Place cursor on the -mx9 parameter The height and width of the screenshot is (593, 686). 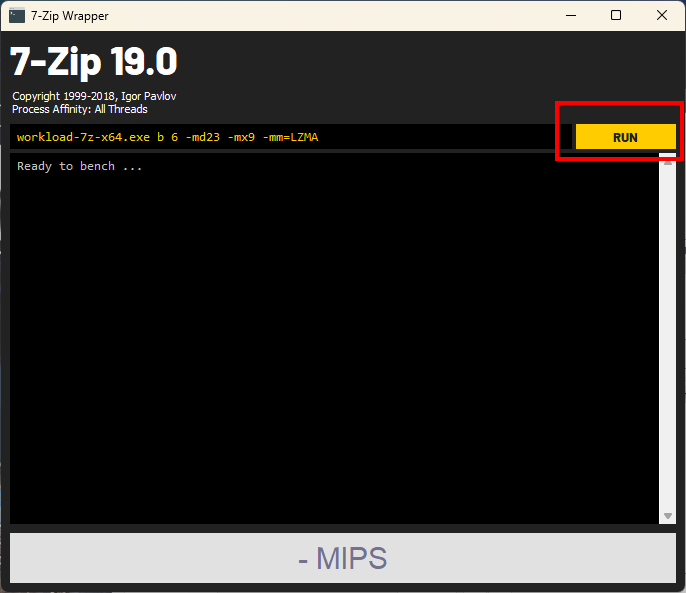point(241,137)
